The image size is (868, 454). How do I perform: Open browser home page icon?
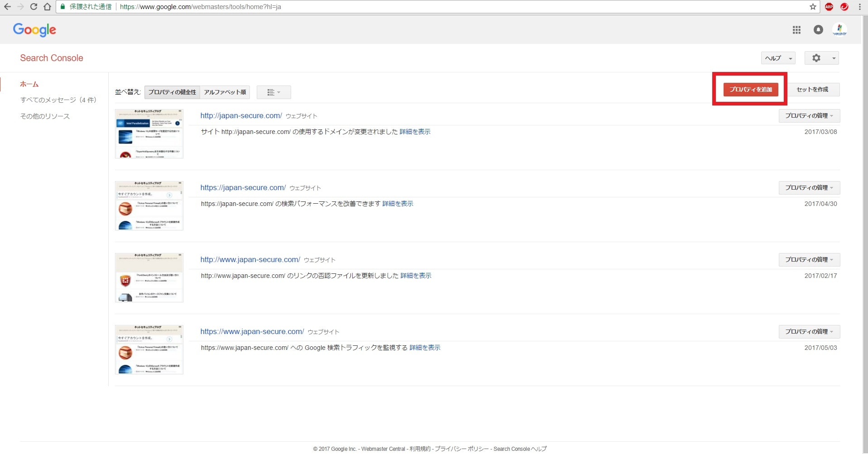(x=47, y=7)
